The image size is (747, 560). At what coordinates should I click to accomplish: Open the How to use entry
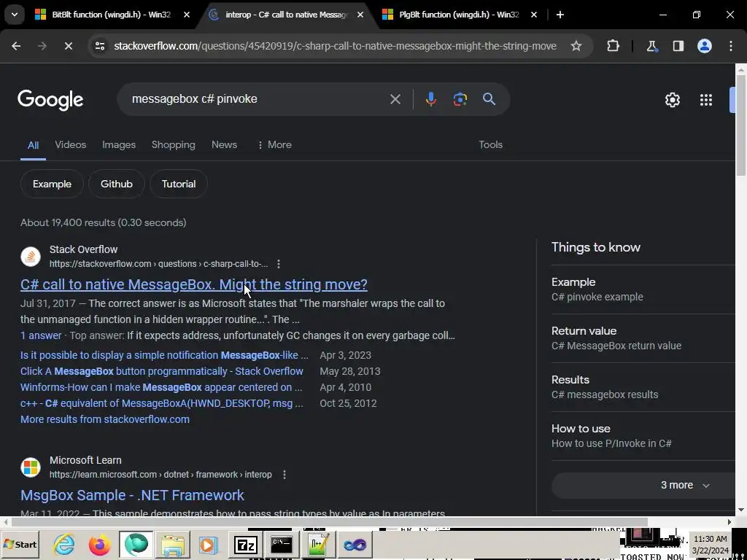click(643, 436)
